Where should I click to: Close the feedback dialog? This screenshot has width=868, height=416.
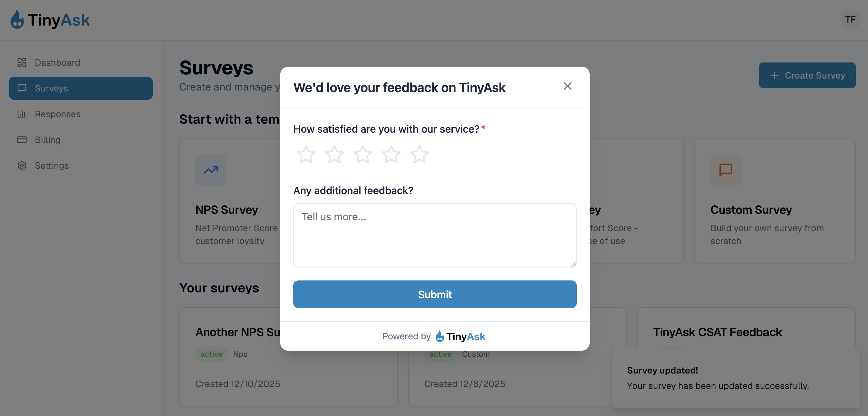pyautogui.click(x=567, y=86)
